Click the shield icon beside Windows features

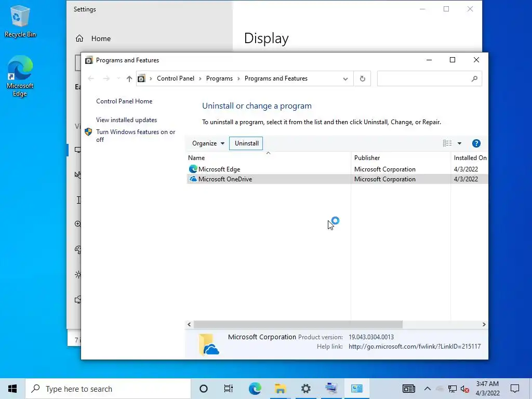(x=88, y=132)
